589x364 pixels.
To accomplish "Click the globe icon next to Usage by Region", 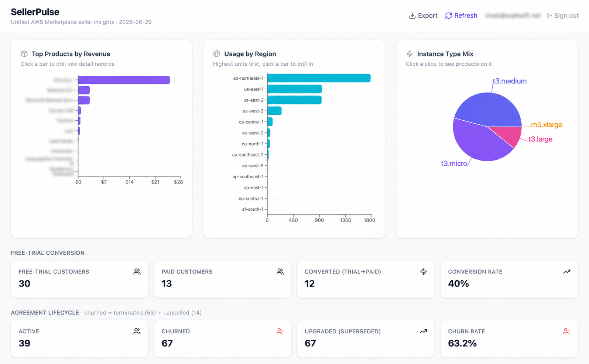I will [x=217, y=54].
